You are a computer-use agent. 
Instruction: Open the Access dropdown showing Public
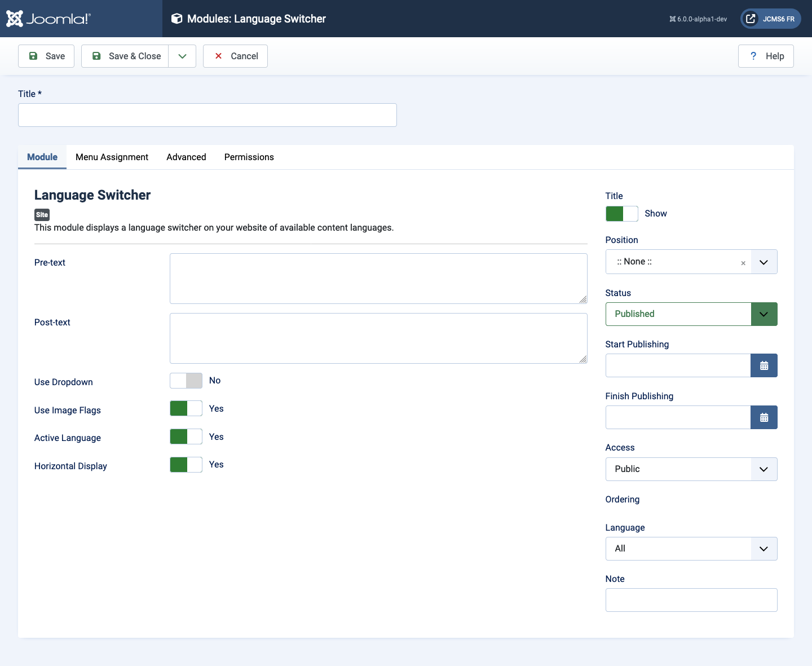[x=691, y=469]
